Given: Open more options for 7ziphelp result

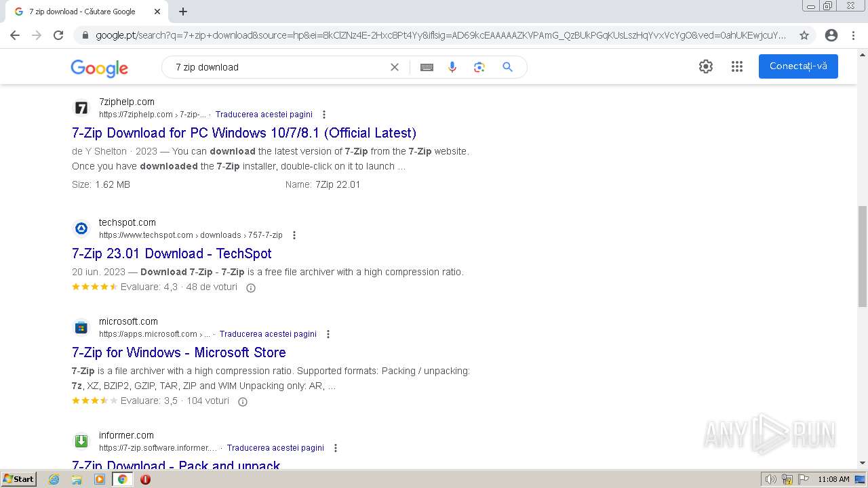Looking at the screenshot, I should tap(324, 115).
